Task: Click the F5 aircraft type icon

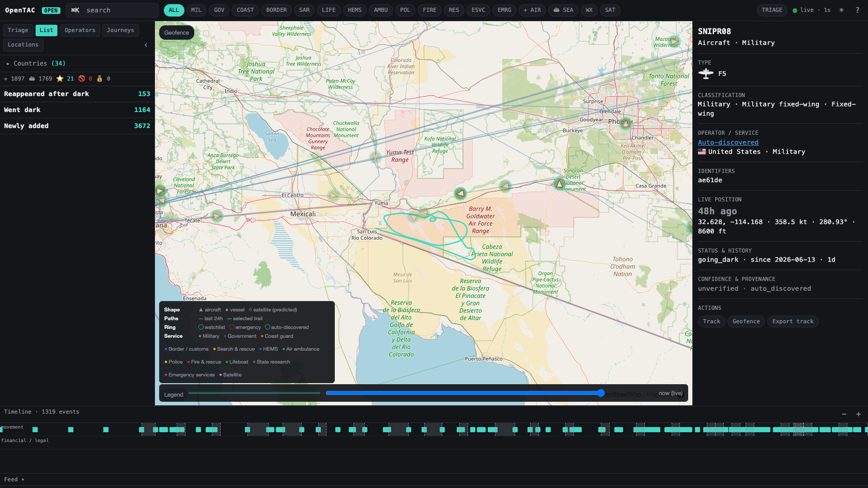Action: tap(706, 74)
